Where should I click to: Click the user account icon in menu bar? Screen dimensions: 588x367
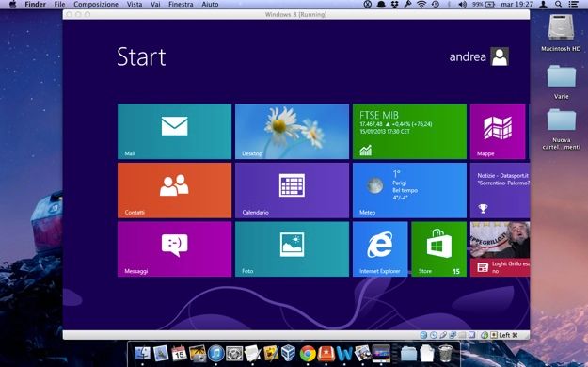coord(543,4)
